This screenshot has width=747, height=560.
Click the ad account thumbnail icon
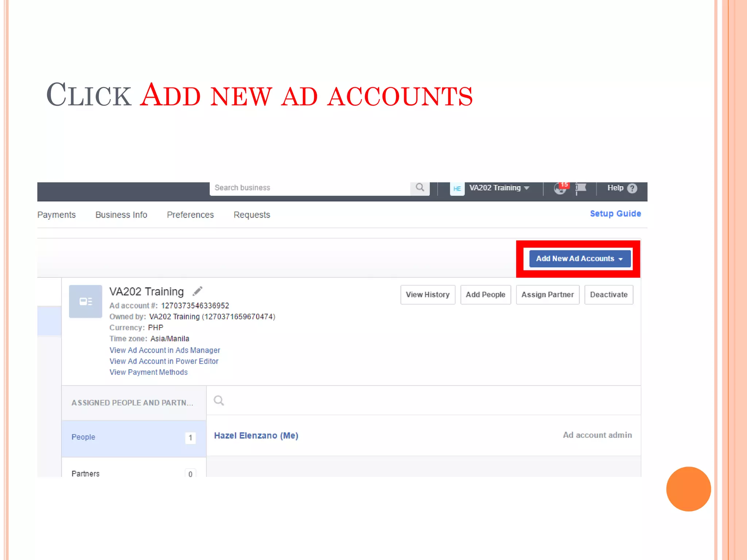click(86, 302)
